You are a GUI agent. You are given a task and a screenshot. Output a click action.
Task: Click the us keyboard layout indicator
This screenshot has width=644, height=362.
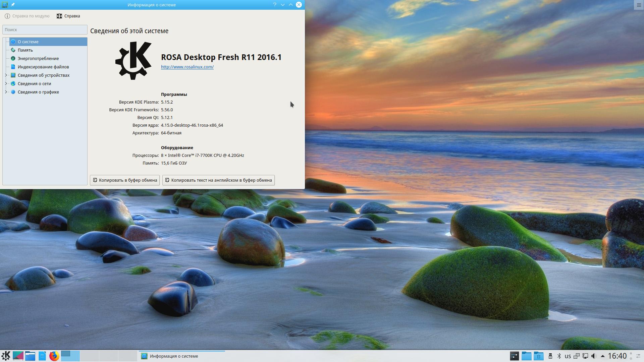click(x=568, y=356)
